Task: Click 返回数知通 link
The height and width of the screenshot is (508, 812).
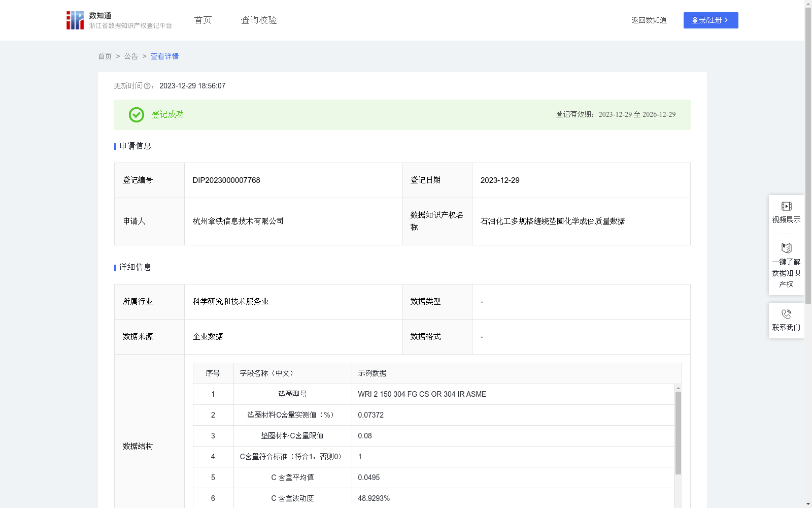Action: [x=649, y=20]
